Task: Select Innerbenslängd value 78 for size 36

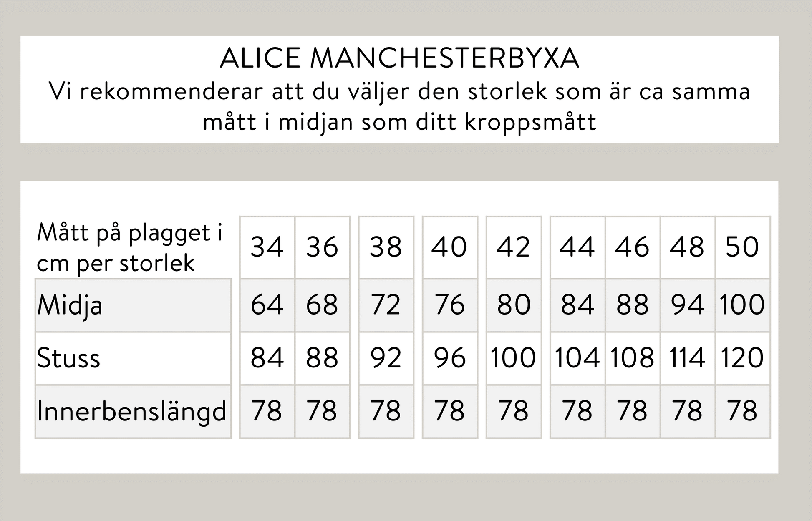Action: (x=322, y=411)
